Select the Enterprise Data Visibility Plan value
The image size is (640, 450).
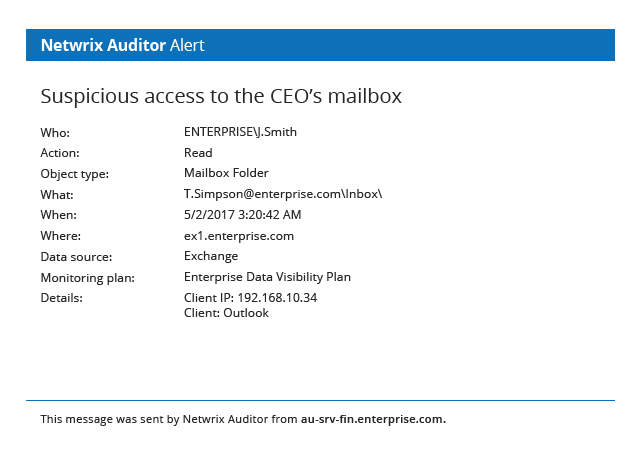coord(267,277)
